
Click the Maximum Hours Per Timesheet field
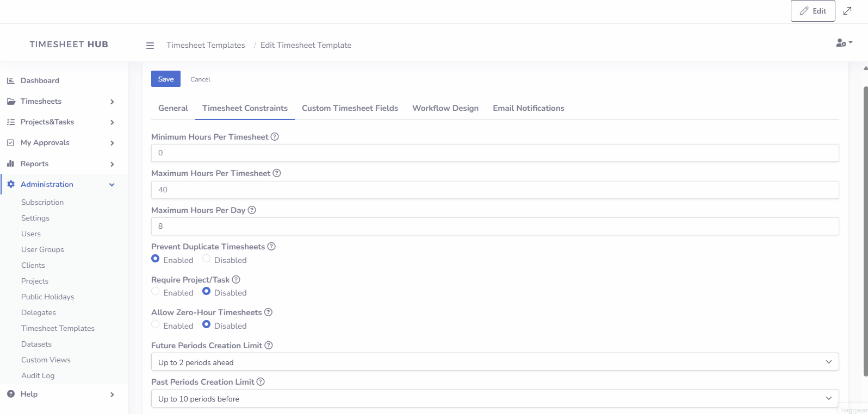point(494,190)
